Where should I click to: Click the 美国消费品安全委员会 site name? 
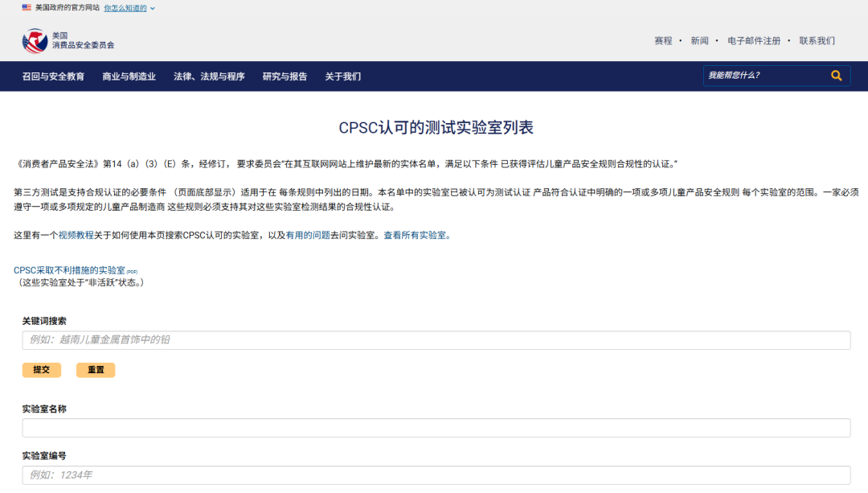coord(83,40)
